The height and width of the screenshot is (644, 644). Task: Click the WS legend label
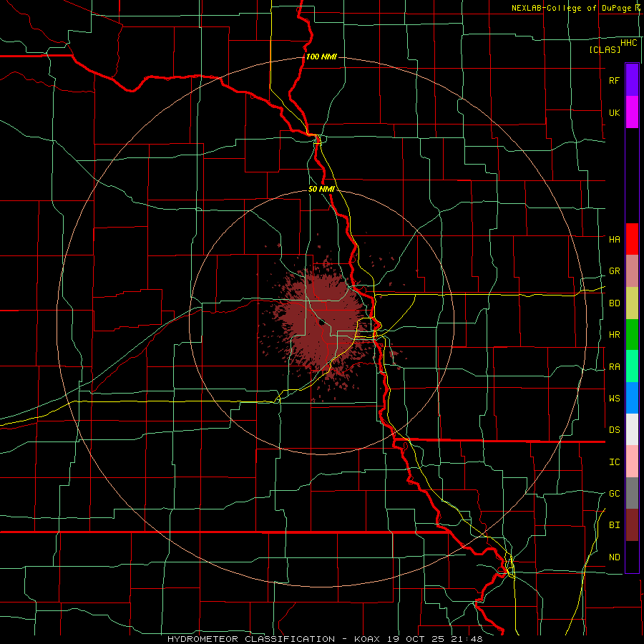pos(615,399)
